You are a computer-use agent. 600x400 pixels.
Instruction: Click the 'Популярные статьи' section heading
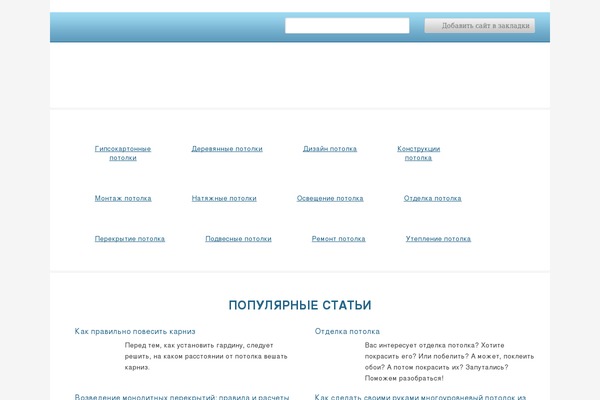(299, 305)
